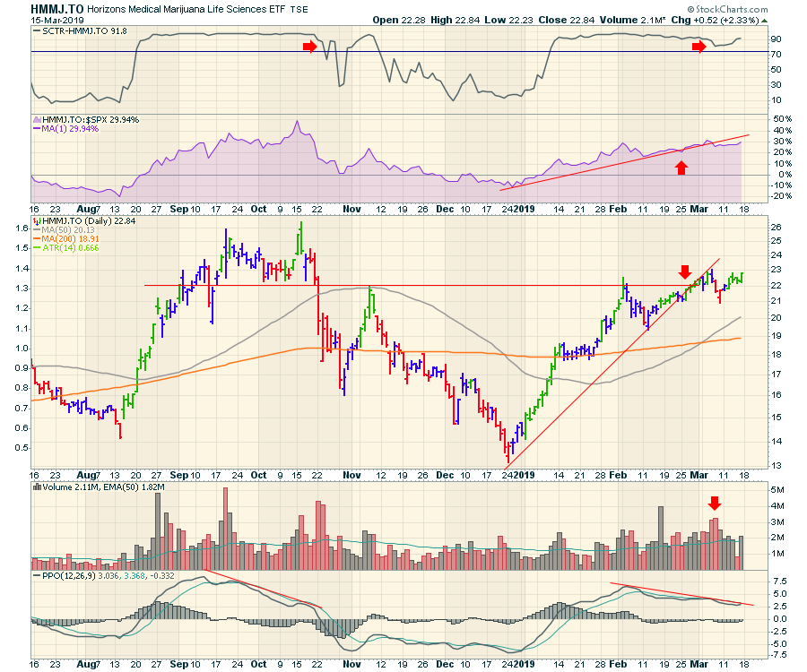This screenshot has height=672, width=807.
Task: Click the green PPO signal value 3.368
Action: coord(134,576)
